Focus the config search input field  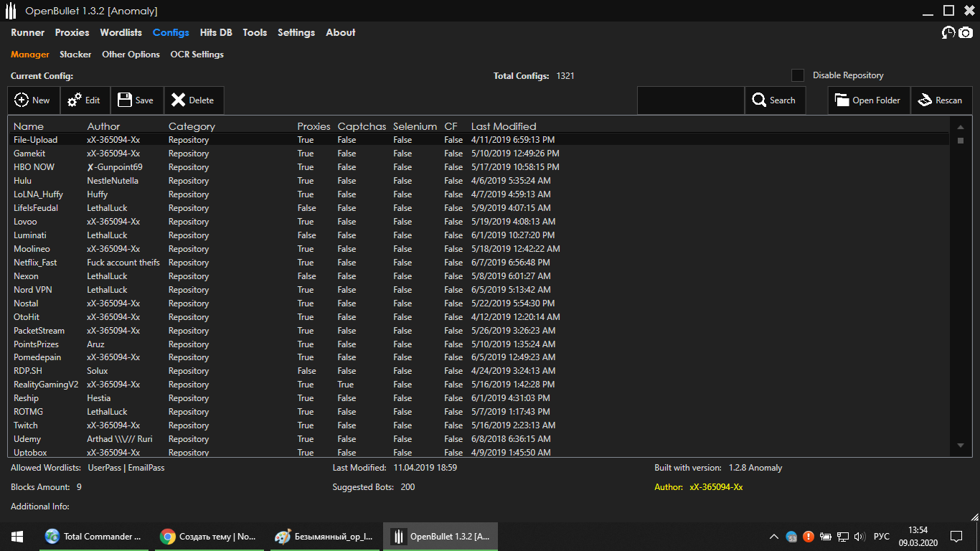(690, 100)
